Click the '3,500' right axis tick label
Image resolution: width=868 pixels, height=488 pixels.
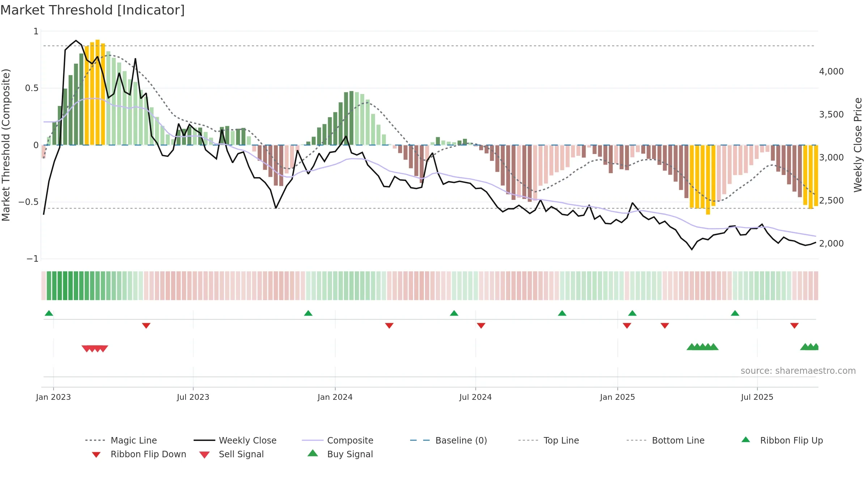click(831, 115)
